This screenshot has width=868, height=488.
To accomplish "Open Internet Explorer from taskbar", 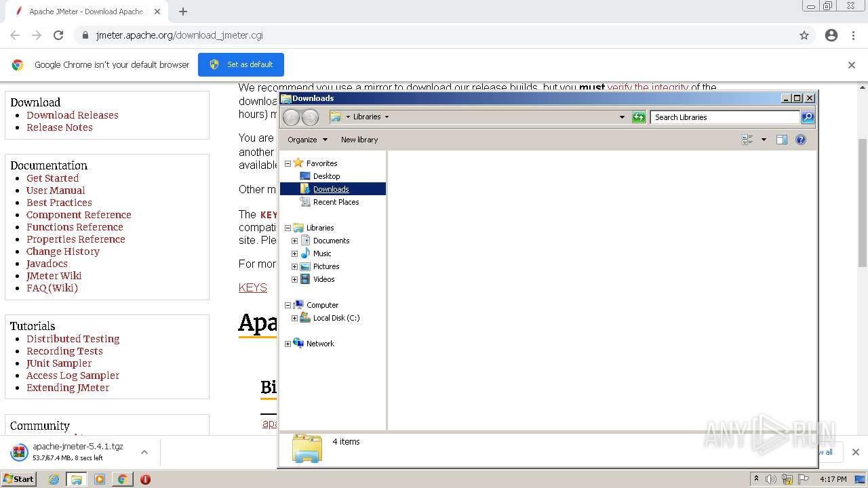I will (54, 479).
